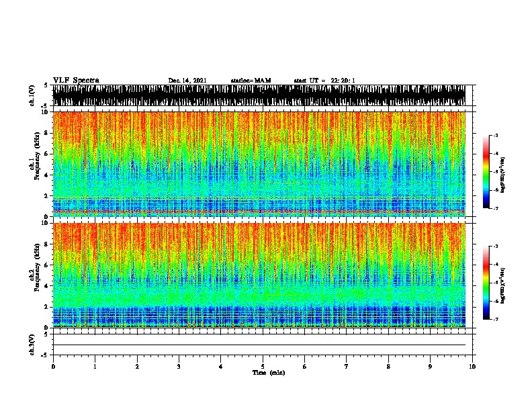
Task: Click time axis tick label "6"
Action: pyautogui.click(x=305, y=367)
